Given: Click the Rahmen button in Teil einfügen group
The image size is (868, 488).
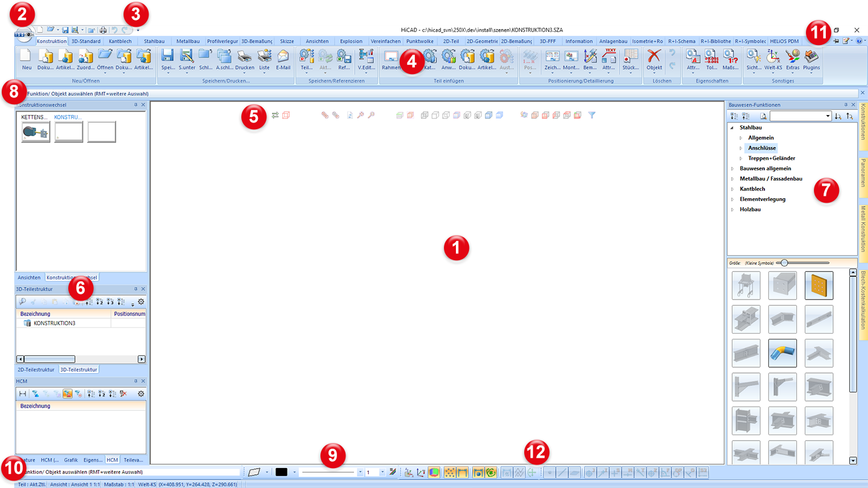Looking at the screenshot, I should 391,59.
